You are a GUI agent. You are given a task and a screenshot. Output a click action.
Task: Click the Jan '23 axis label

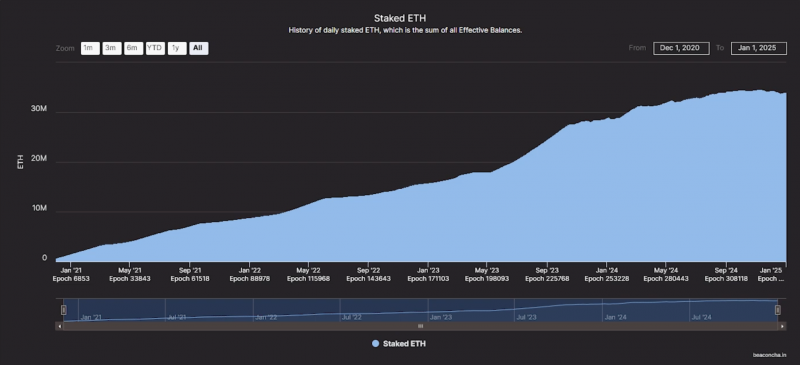429,270
